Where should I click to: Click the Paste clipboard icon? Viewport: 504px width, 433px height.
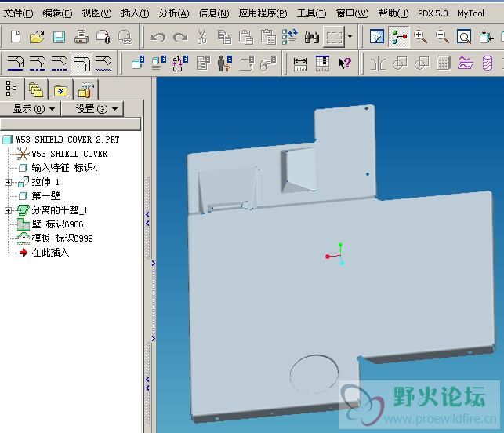click(x=246, y=37)
